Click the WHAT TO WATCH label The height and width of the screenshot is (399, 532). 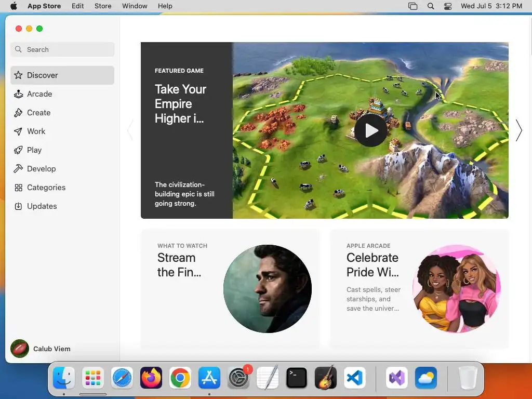(x=182, y=246)
